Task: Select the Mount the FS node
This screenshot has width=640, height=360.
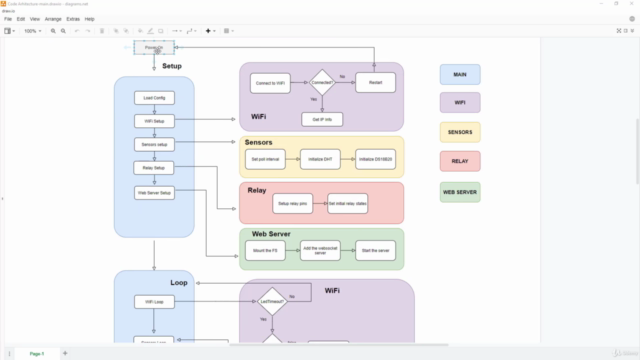Action: [265, 251]
